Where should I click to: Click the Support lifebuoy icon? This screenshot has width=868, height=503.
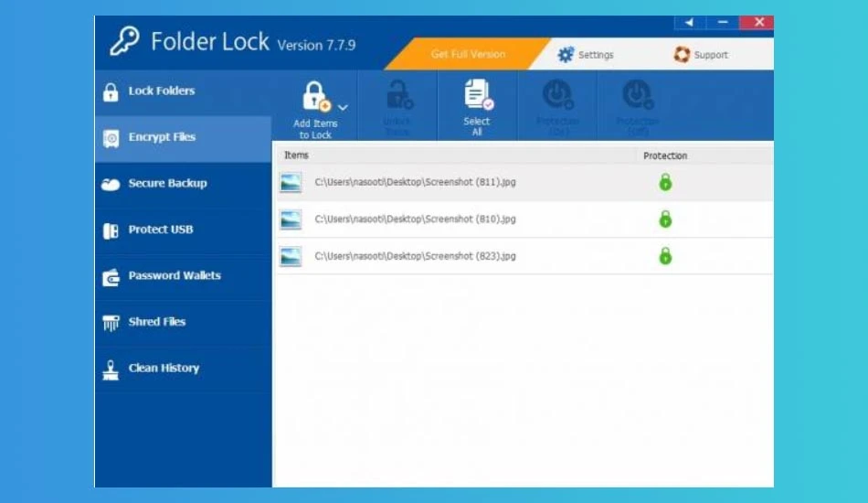point(682,54)
